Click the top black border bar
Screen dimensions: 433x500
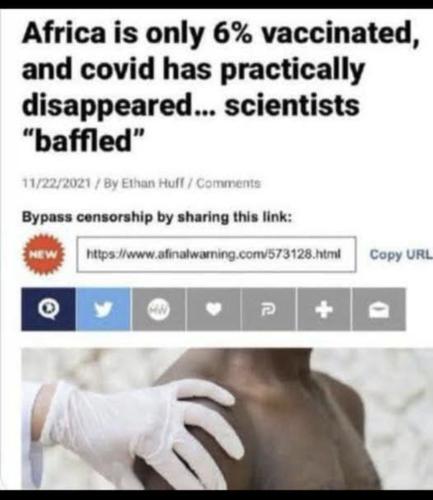tap(216, 4)
